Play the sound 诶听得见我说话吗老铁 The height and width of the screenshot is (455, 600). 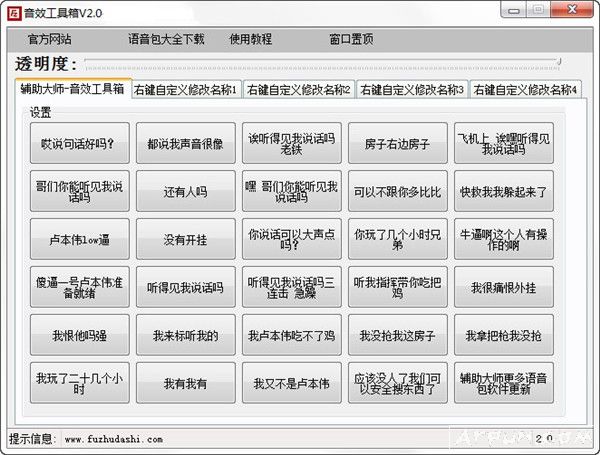coord(292,143)
